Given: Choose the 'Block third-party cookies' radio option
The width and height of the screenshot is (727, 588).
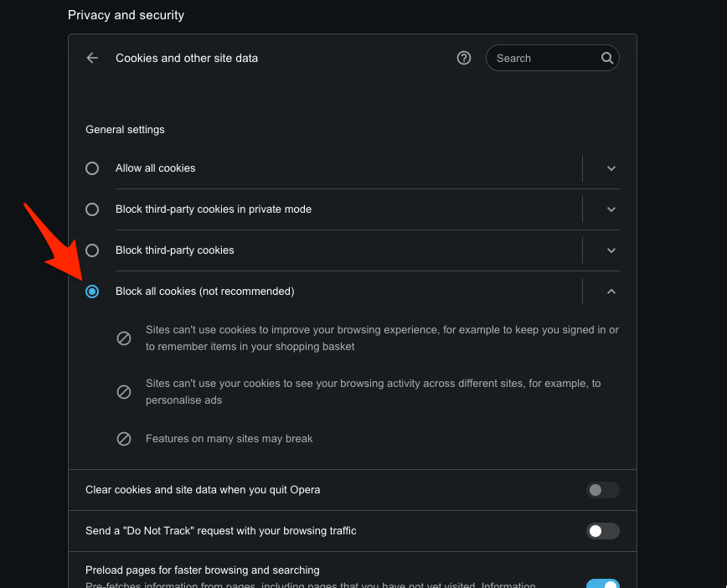Looking at the screenshot, I should point(92,250).
